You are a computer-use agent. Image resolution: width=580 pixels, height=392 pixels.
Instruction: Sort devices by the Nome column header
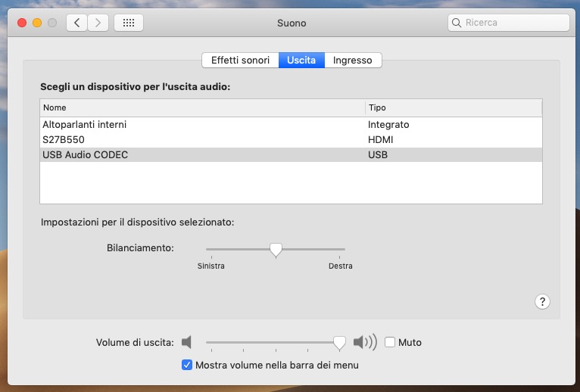(201, 107)
